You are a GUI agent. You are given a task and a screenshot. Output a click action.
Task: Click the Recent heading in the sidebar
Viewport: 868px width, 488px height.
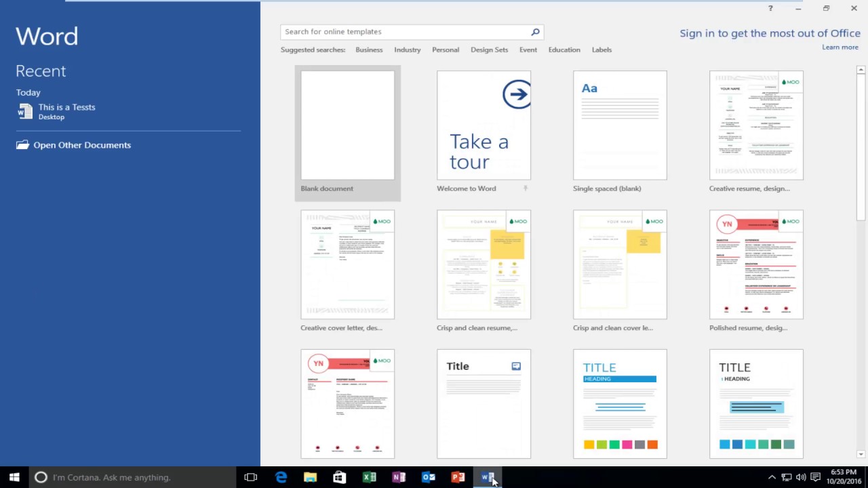point(41,71)
